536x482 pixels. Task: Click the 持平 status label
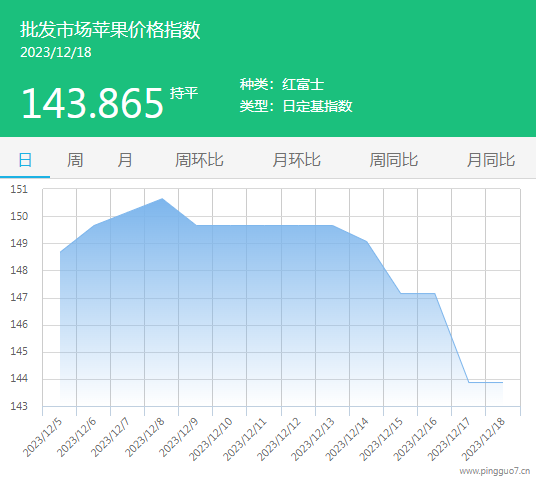pos(184,93)
